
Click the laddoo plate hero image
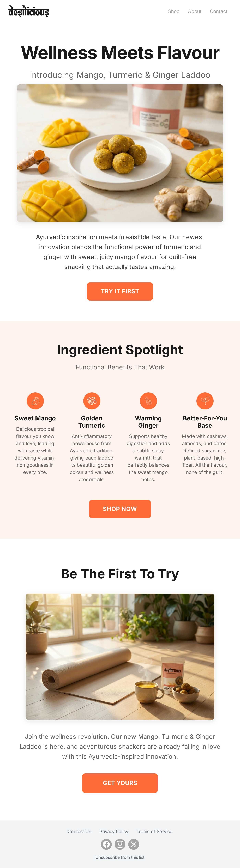120,153
